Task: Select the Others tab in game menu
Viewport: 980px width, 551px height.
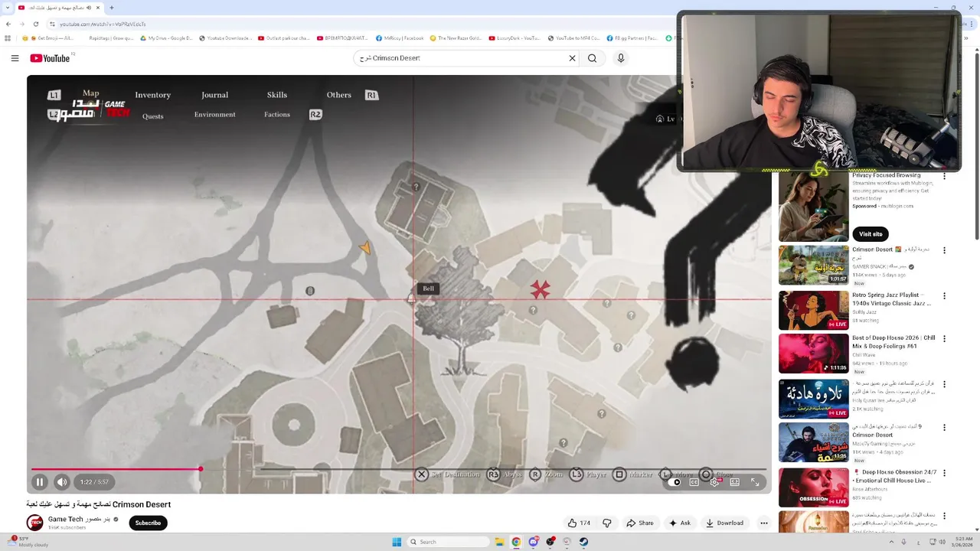Action: [338, 95]
